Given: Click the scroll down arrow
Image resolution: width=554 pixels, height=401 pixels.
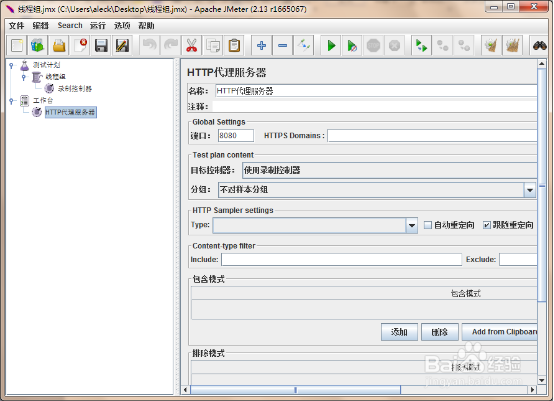Looking at the screenshot, I should [x=541, y=381].
